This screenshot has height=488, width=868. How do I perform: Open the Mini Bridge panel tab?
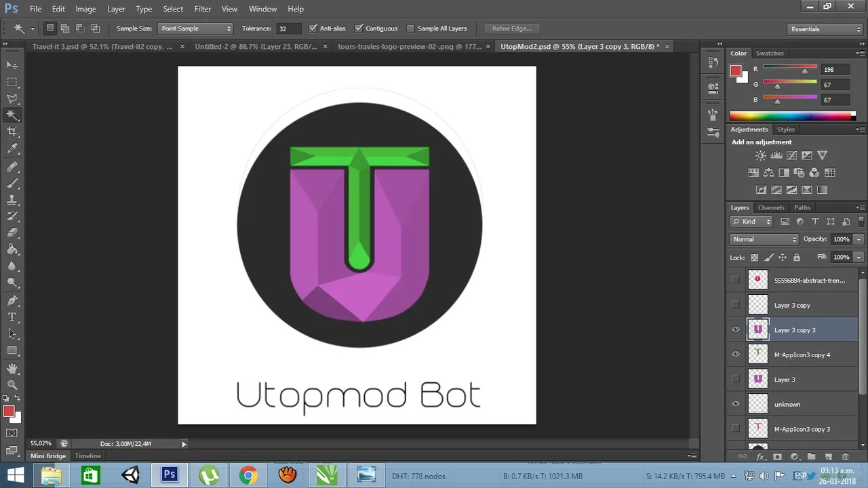(x=48, y=456)
